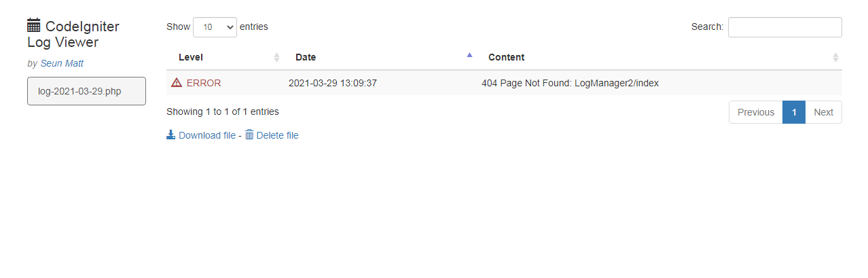Sort the table by Content header

tap(506, 57)
